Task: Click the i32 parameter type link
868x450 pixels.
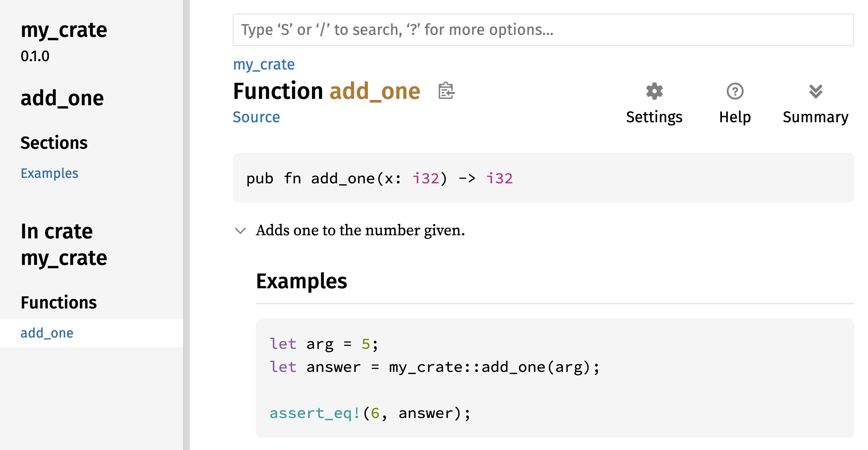Action: pos(427,178)
